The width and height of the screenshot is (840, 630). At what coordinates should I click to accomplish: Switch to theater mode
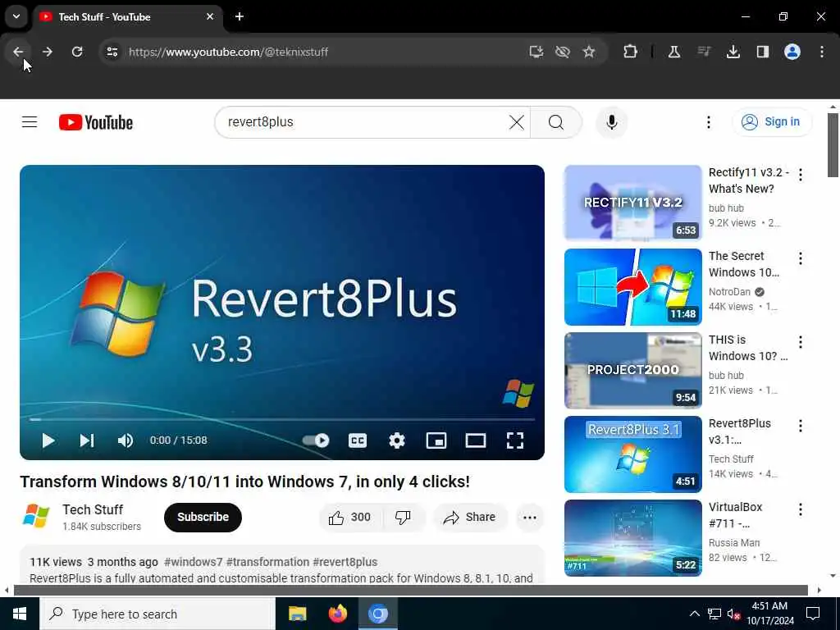tap(475, 441)
